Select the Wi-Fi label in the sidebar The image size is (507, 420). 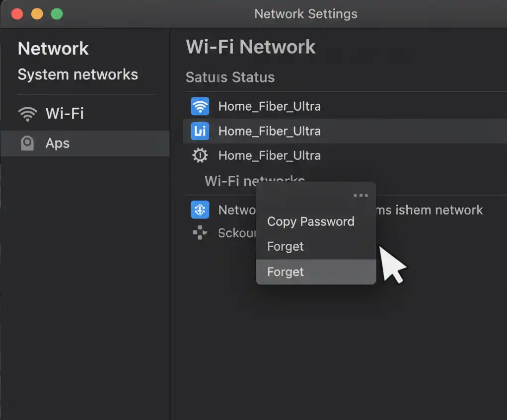coord(65,114)
